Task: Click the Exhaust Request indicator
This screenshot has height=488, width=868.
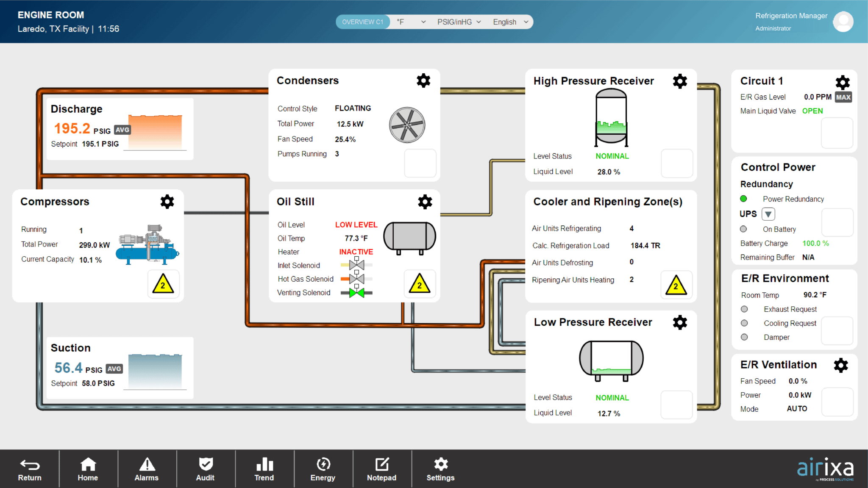Action: tap(745, 309)
